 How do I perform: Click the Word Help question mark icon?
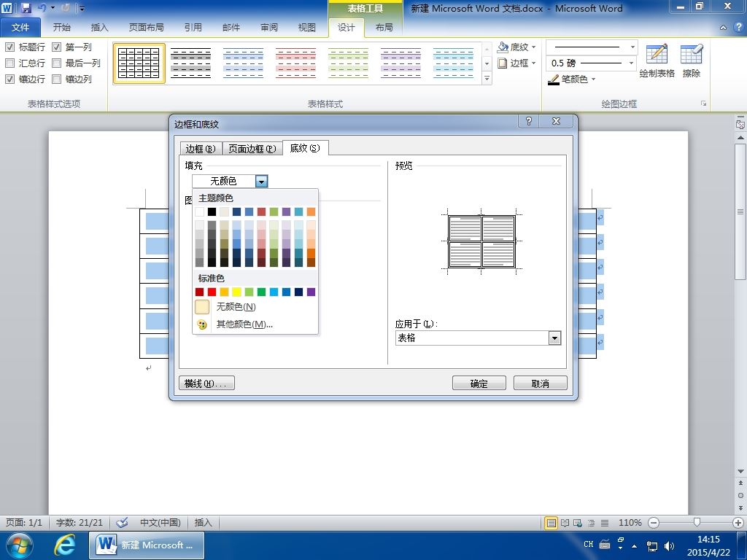tap(739, 28)
